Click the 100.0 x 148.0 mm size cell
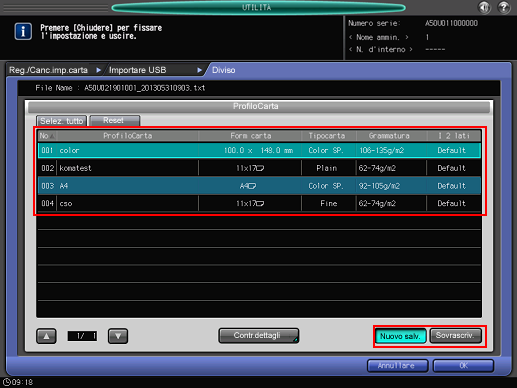517x388 pixels. 258,150
